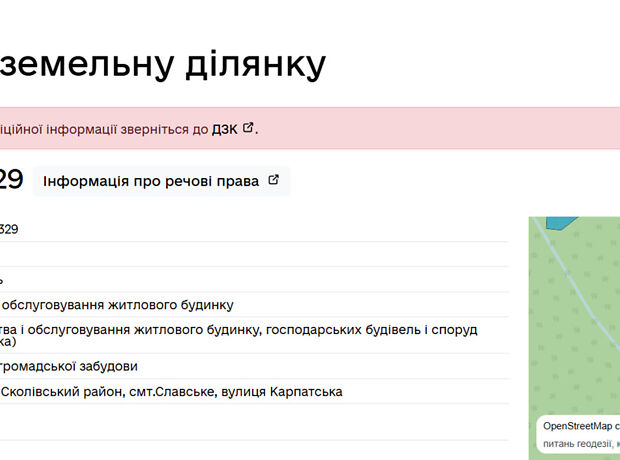Click the питань геодезії text on the map
Screen dimensions: 620x460
coord(576,441)
